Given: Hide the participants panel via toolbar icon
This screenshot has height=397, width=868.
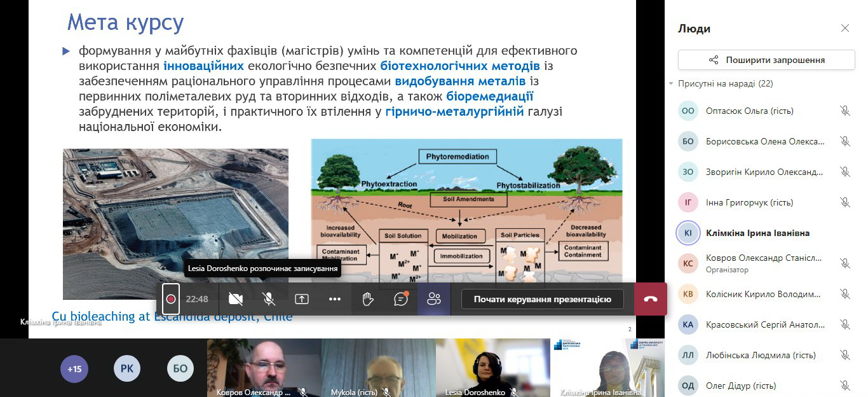Looking at the screenshot, I should [x=434, y=299].
